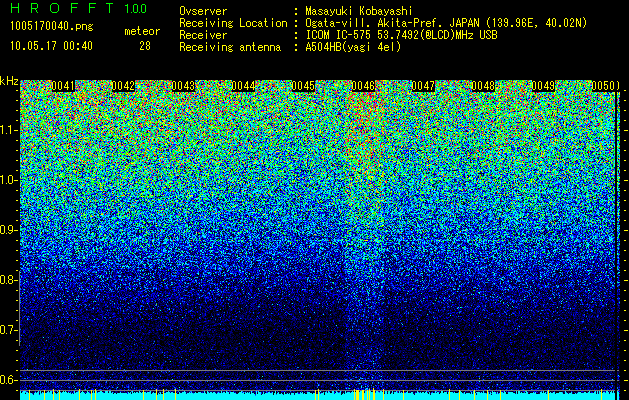Click the time marker 0045

pos(303,86)
